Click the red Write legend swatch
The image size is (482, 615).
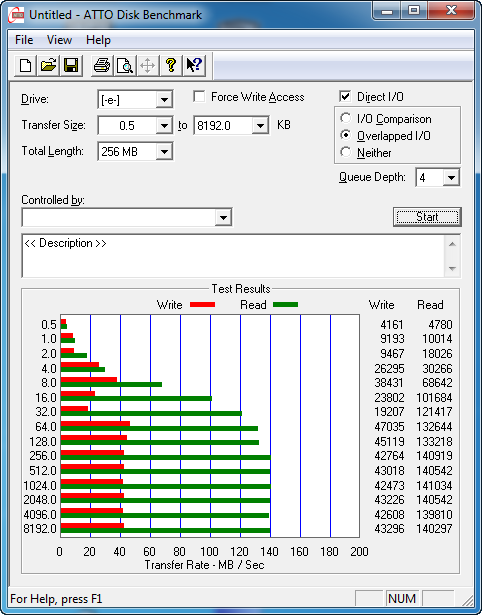(x=202, y=305)
